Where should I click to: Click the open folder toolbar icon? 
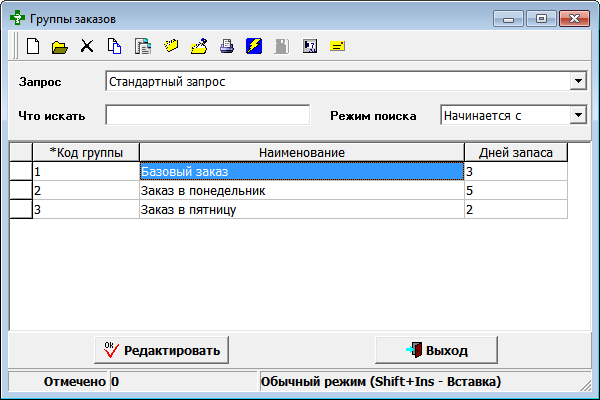tap(60, 46)
